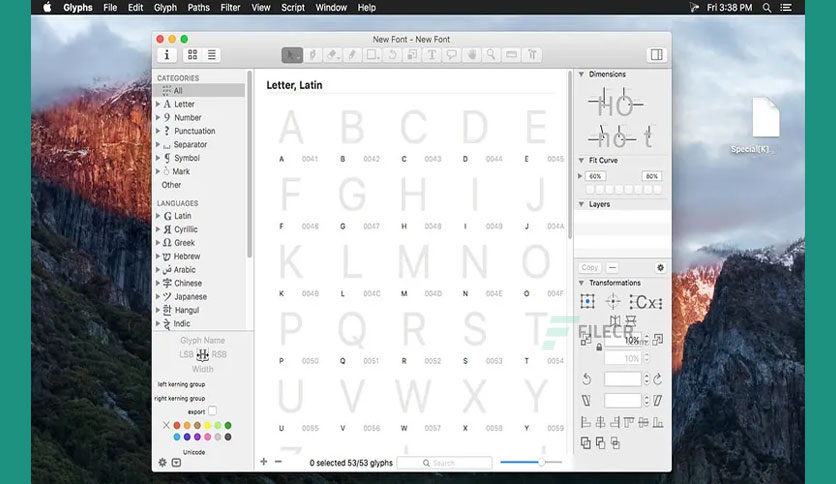Click the rotate clockwise icon
This screenshot has width=836, height=484.
[657, 379]
